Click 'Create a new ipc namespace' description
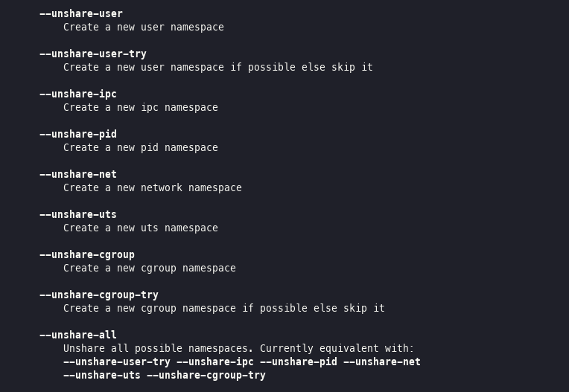This screenshot has height=392, width=569. 141,108
